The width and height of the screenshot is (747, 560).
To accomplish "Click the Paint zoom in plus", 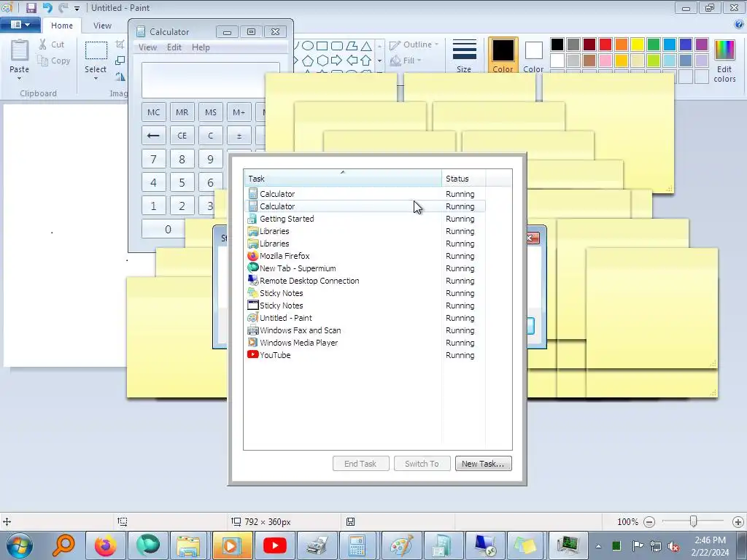I will click(x=738, y=522).
